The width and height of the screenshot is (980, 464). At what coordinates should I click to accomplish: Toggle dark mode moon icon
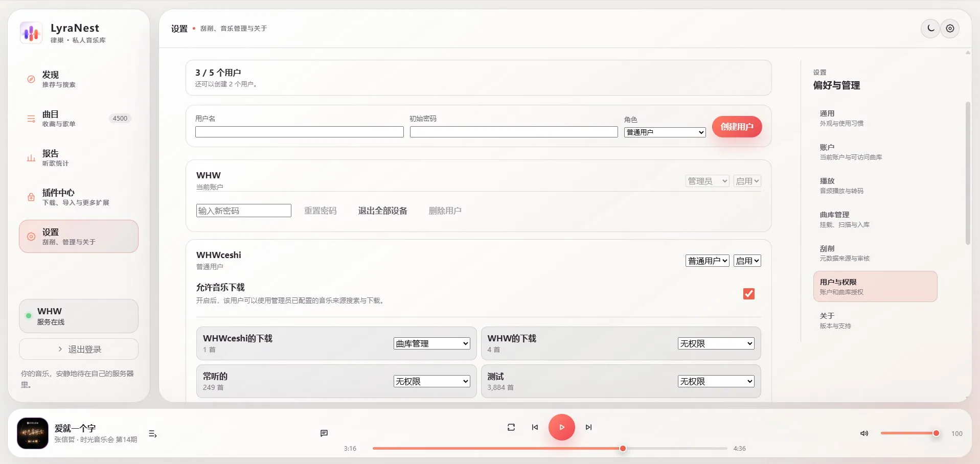tap(930, 29)
